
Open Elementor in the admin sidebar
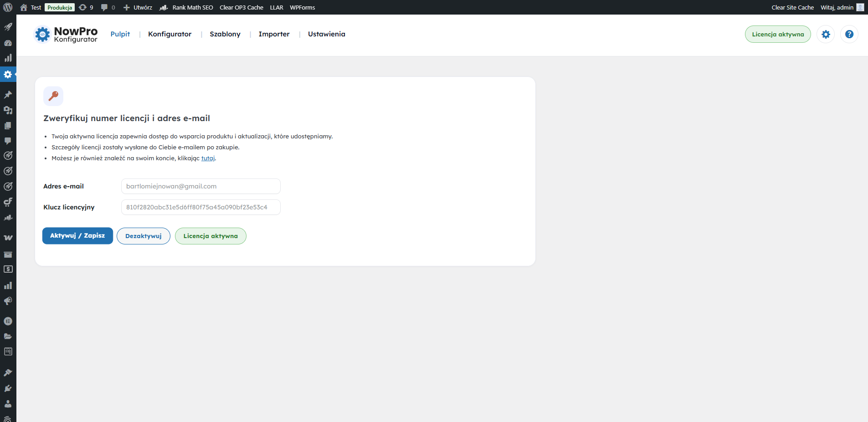click(x=8, y=321)
